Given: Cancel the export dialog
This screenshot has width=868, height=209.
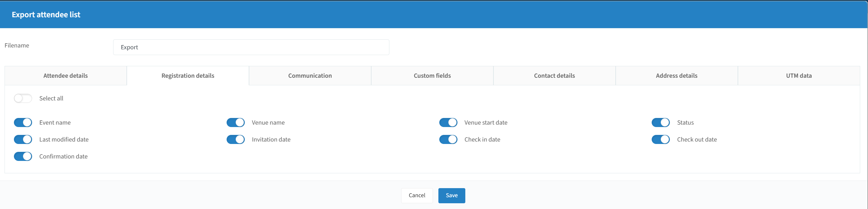Looking at the screenshot, I should pyautogui.click(x=417, y=195).
